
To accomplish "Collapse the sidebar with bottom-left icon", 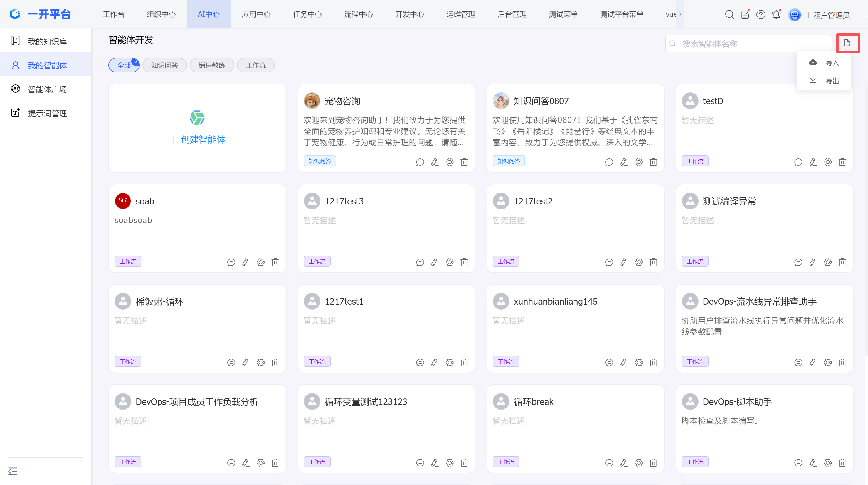I will (13, 471).
